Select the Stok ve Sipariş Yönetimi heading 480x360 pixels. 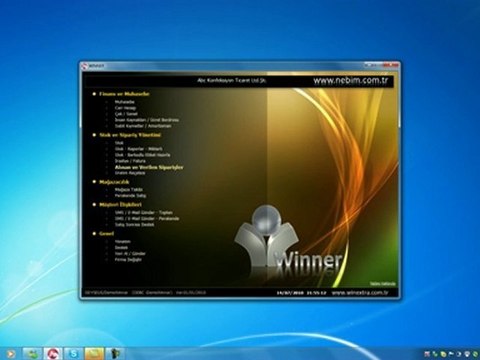coord(130,135)
